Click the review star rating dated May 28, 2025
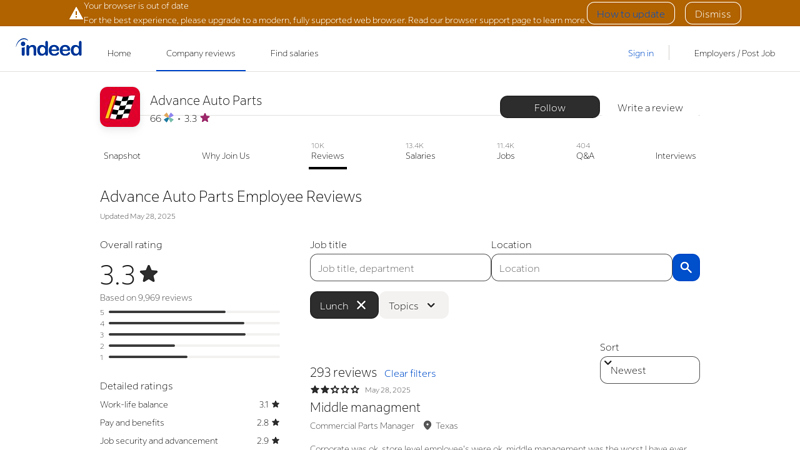Screen dimensions: 800x450 pos(335,390)
